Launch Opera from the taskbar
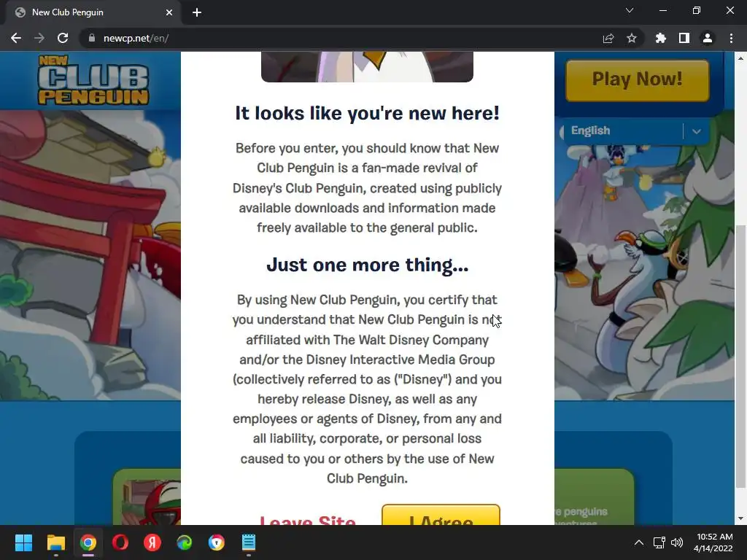 [120, 542]
